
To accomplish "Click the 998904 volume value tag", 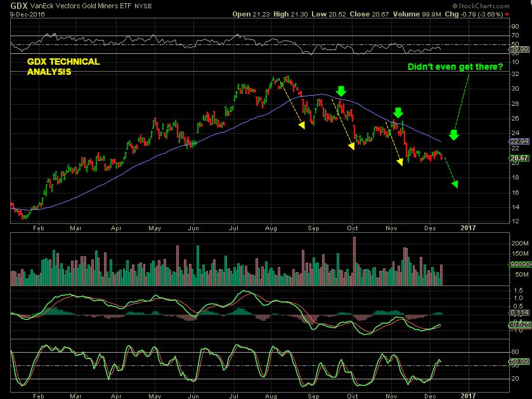I will pos(520,264).
